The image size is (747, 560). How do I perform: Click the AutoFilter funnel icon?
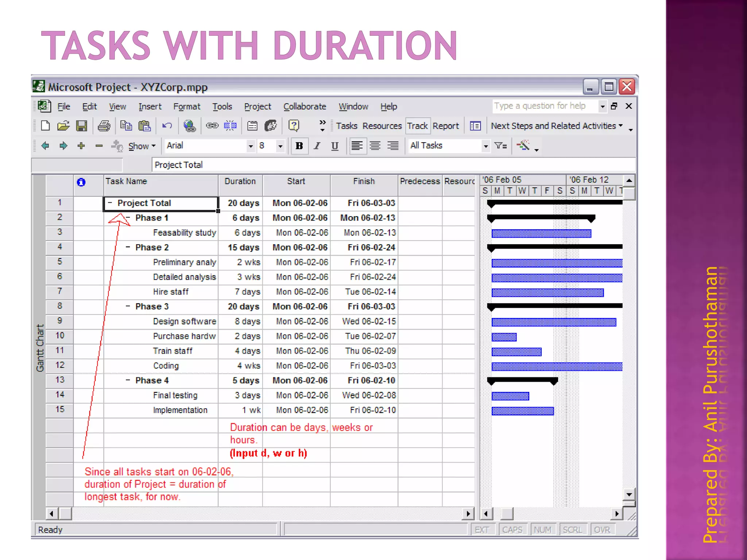tap(500, 146)
